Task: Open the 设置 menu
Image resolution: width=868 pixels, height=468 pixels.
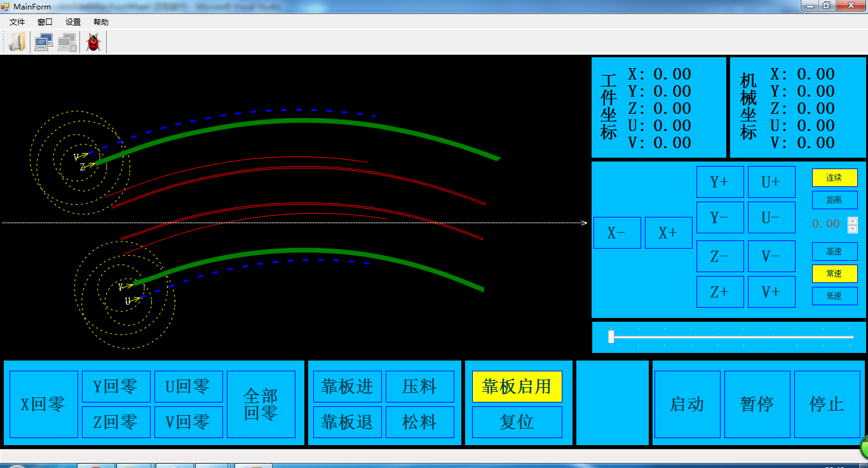Action: (73, 22)
